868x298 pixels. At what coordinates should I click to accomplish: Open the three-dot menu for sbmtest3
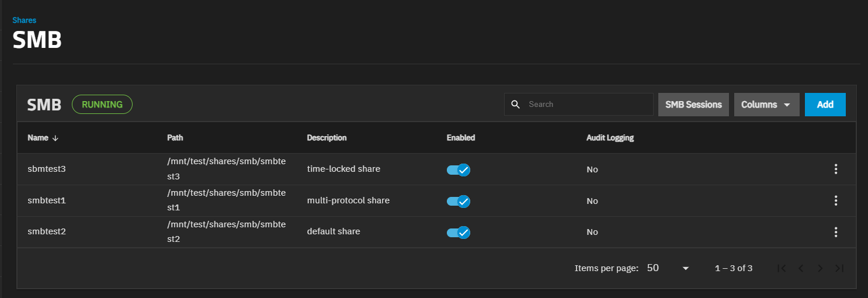point(836,169)
